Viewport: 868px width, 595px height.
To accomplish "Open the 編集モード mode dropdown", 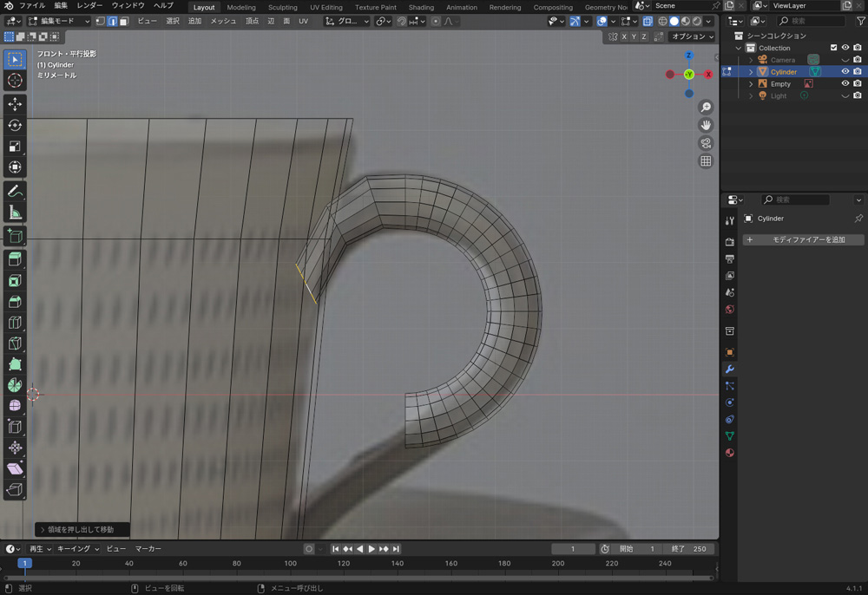I will [59, 21].
